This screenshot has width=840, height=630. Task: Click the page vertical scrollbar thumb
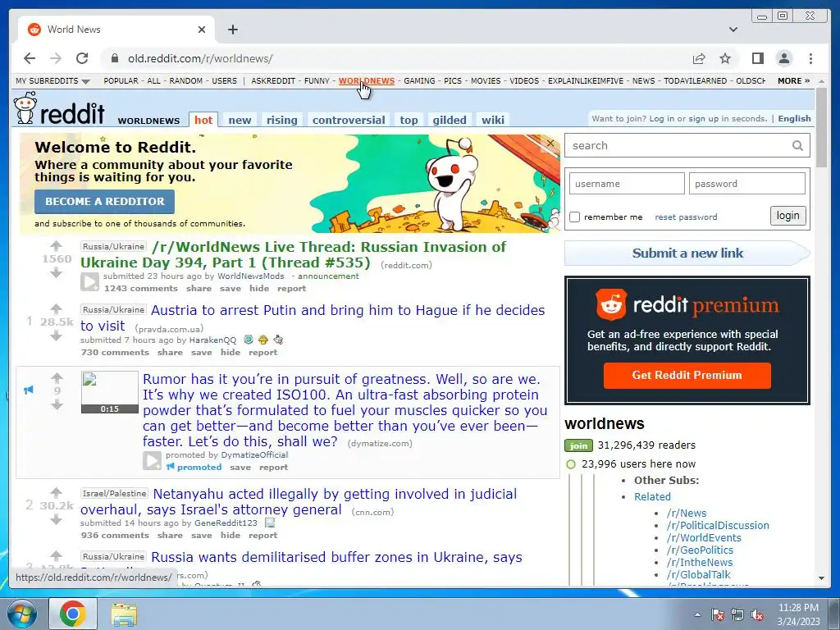point(821,127)
